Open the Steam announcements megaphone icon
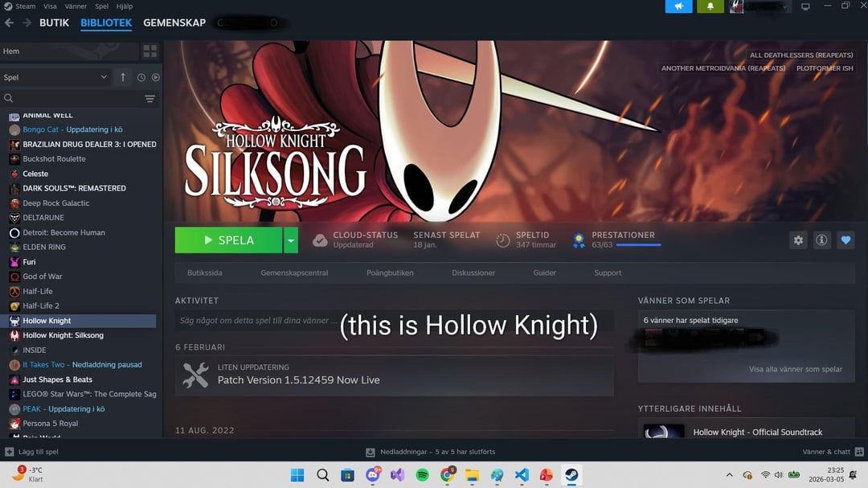The width and height of the screenshot is (868, 488). (678, 6)
